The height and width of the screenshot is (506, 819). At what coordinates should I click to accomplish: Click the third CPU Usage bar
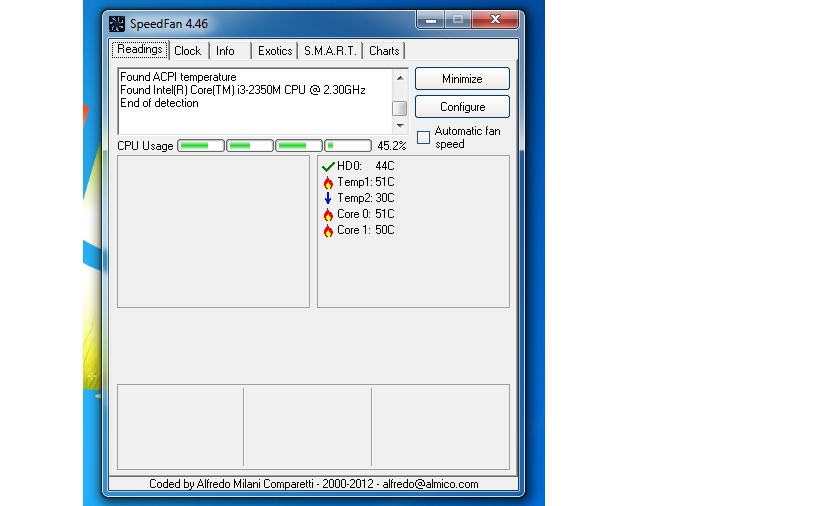(x=299, y=146)
